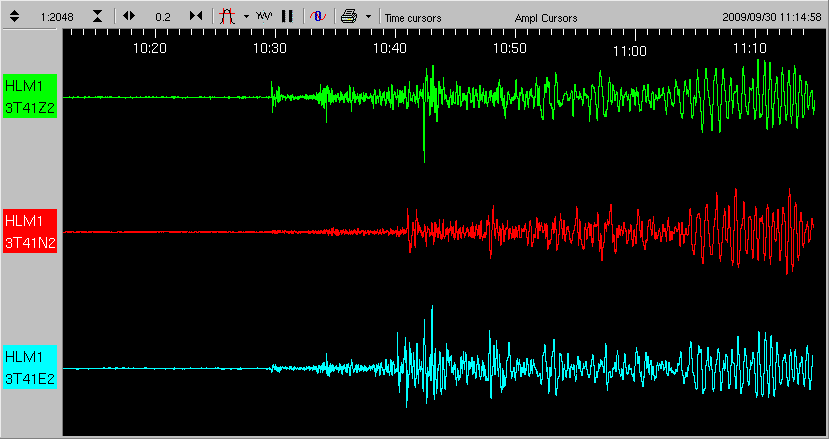Toggle Time cursors
Image resolution: width=830 pixels, height=440 pixels.
point(413,18)
